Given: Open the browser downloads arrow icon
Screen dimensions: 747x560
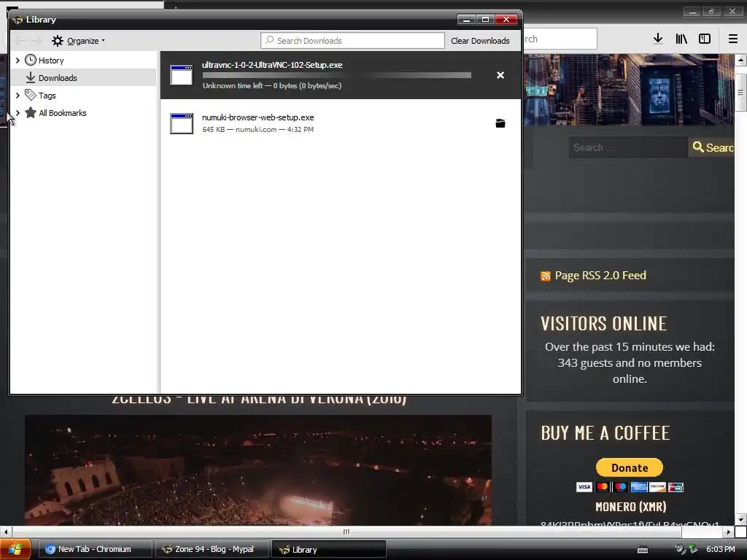Looking at the screenshot, I should click(658, 39).
